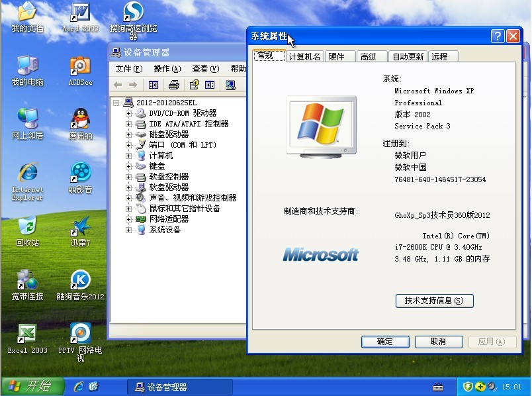Open ACDSee desktop shortcut

click(81, 71)
